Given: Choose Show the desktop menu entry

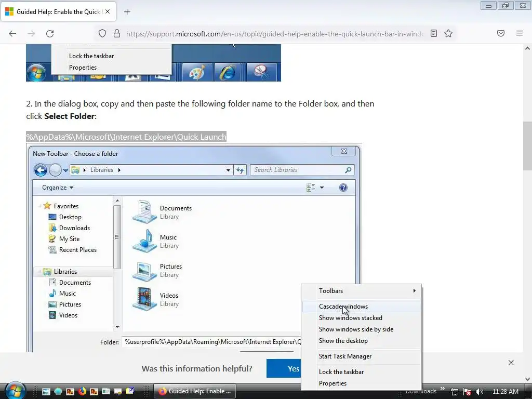Looking at the screenshot, I should (x=362, y=341).
